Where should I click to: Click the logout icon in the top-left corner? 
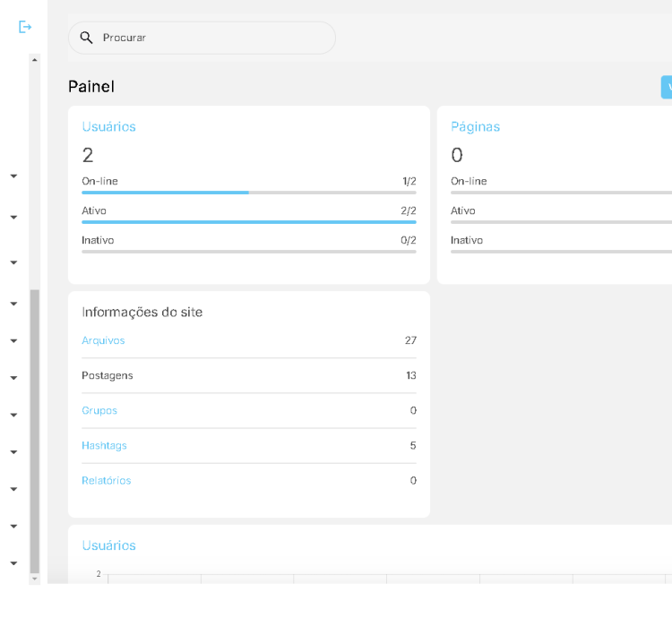(x=25, y=28)
